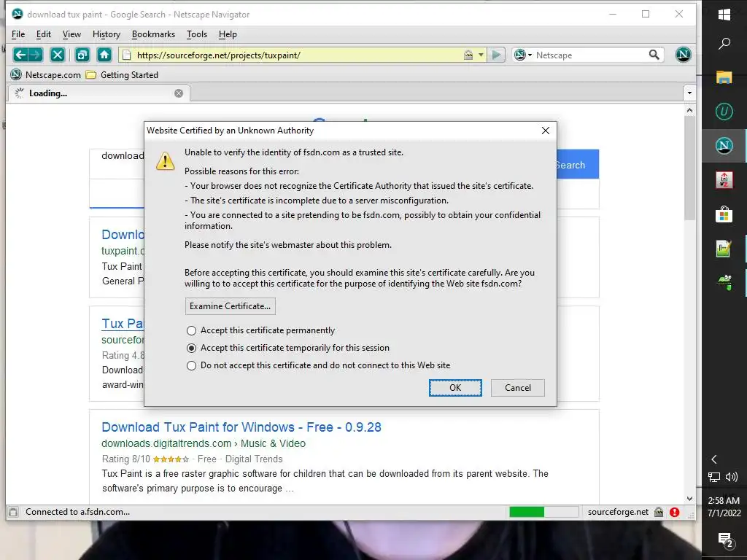This screenshot has height=560, width=747.
Task: Click the red alert icon in status bar
Action: pyautogui.click(x=674, y=512)
